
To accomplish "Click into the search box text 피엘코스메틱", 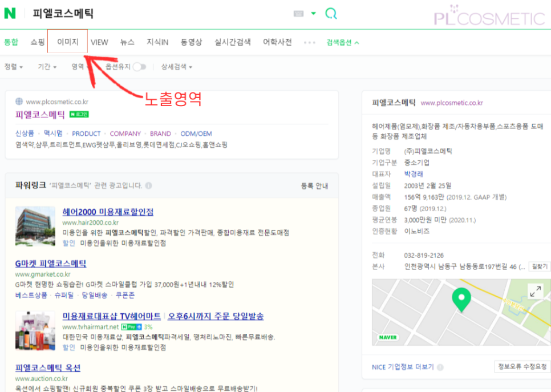I will tap(63, 13).
